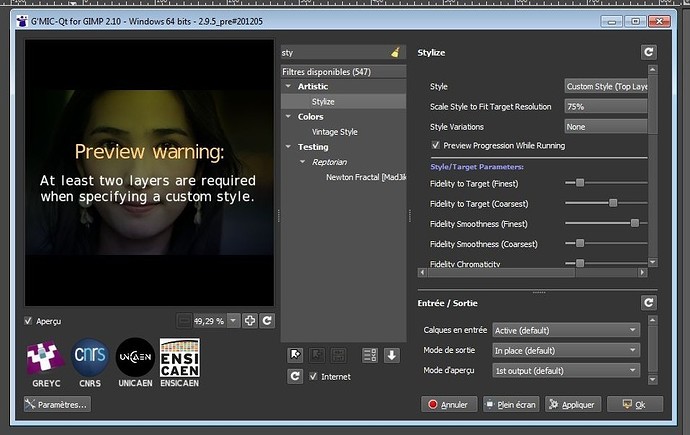Image resolution: width=690 pixels, height=435 pixels.
Task: Open Paramètres settings button
Action: 58,404
